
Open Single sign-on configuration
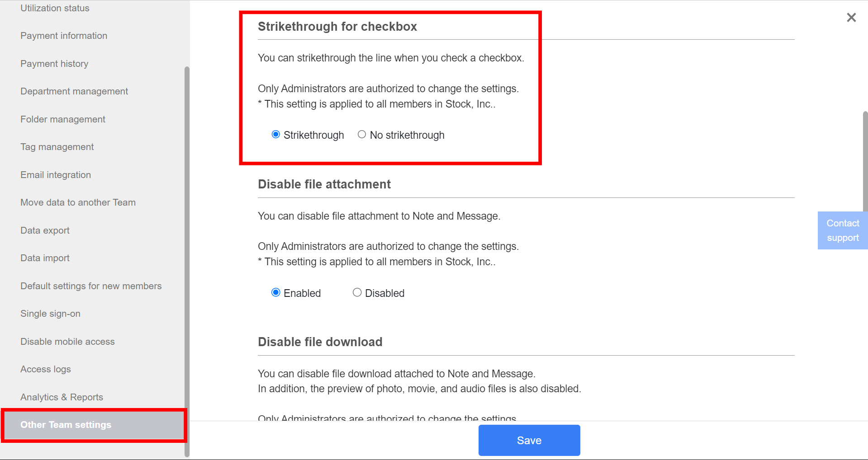[x=50, y=313]
